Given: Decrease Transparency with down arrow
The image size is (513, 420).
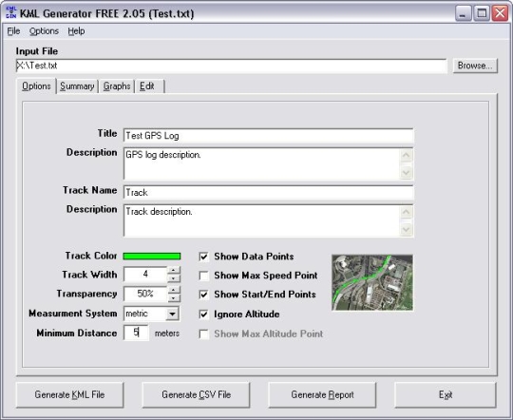Looking at the screenshot, I should pyautogui.click(x=174, y=297).
